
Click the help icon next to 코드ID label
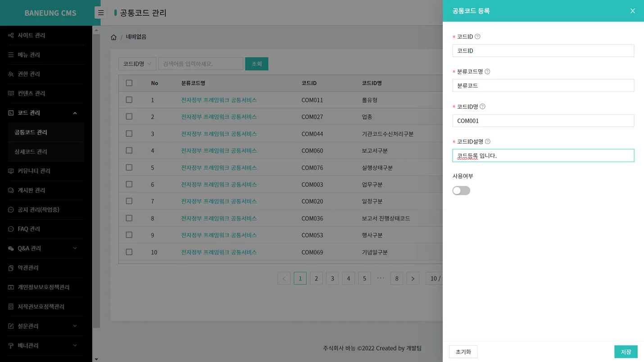(477, 36)
